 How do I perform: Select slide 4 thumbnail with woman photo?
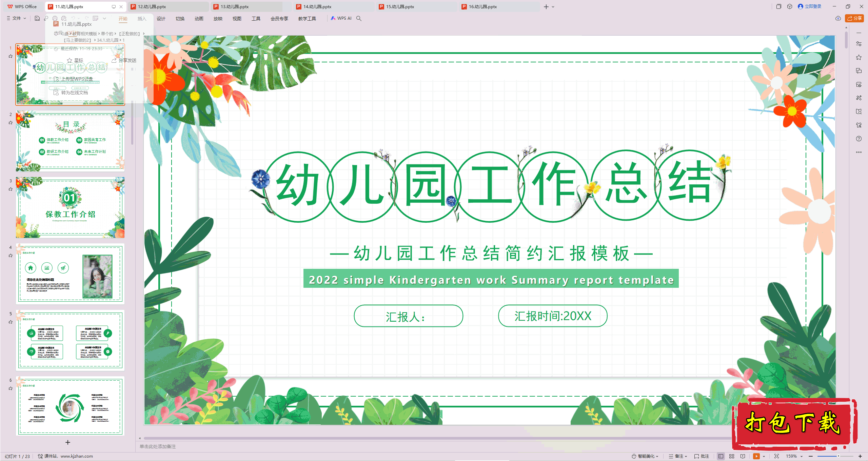[70, 274]
